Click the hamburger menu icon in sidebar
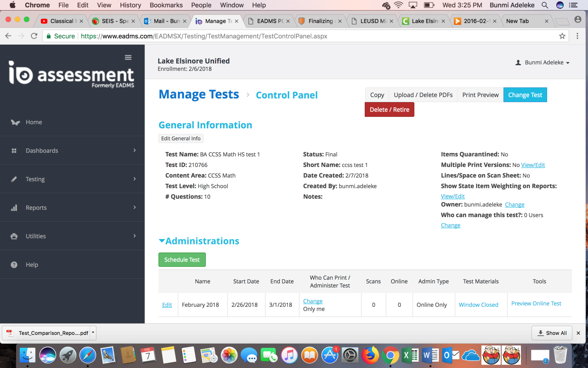Viewport: 588px width, 368px height. pyautogui.click(x=128, y=57)
